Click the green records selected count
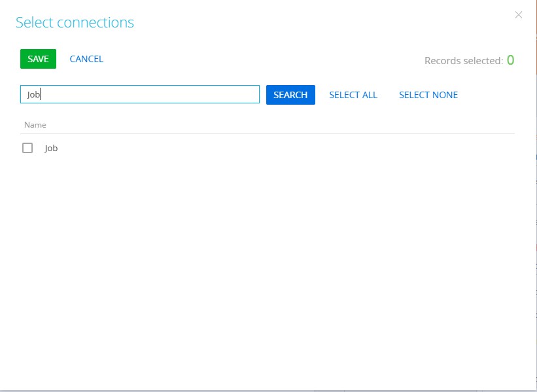 tap(510, 60)
